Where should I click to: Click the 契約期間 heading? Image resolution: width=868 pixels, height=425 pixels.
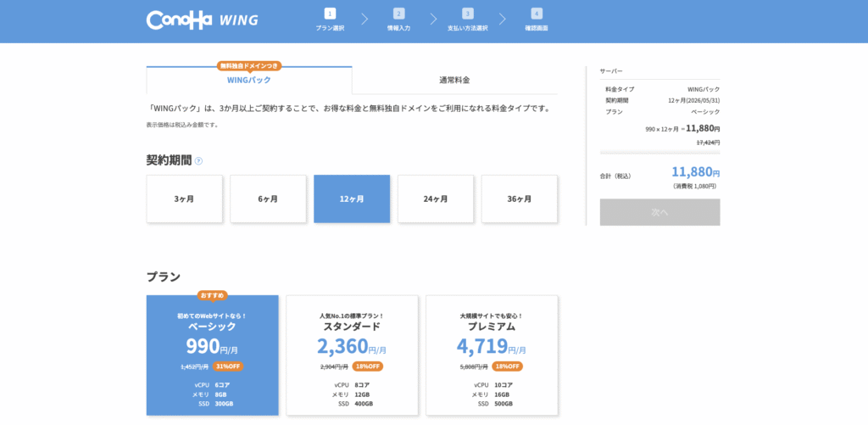[169, 160]
